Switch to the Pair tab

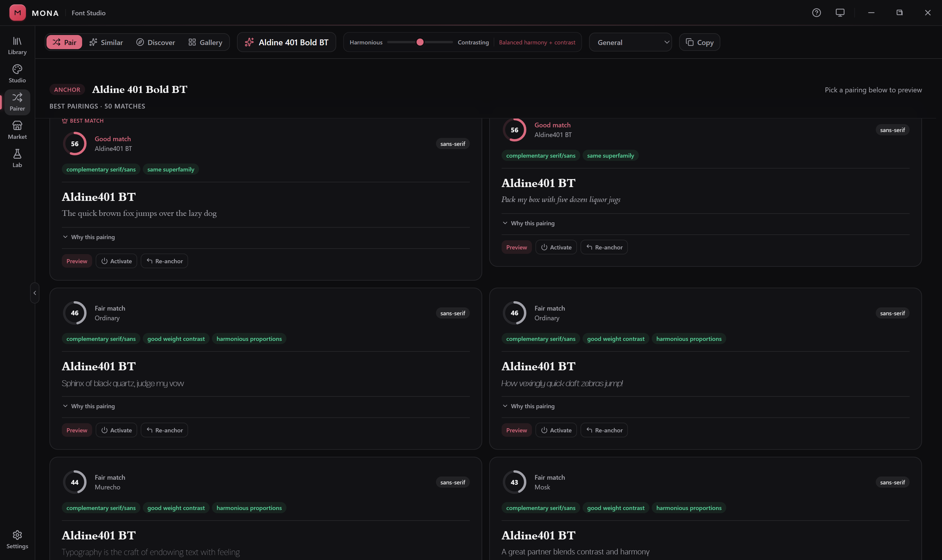tap(64, 42)
